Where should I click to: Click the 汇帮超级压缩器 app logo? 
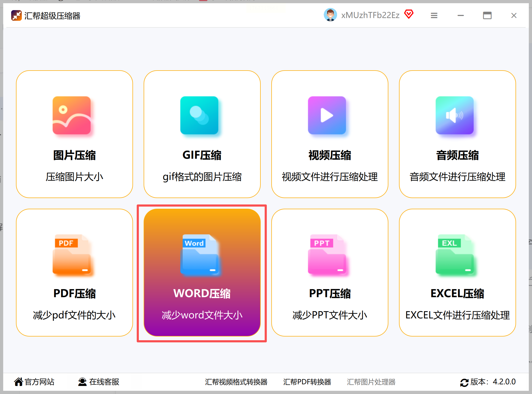(16, 15)
